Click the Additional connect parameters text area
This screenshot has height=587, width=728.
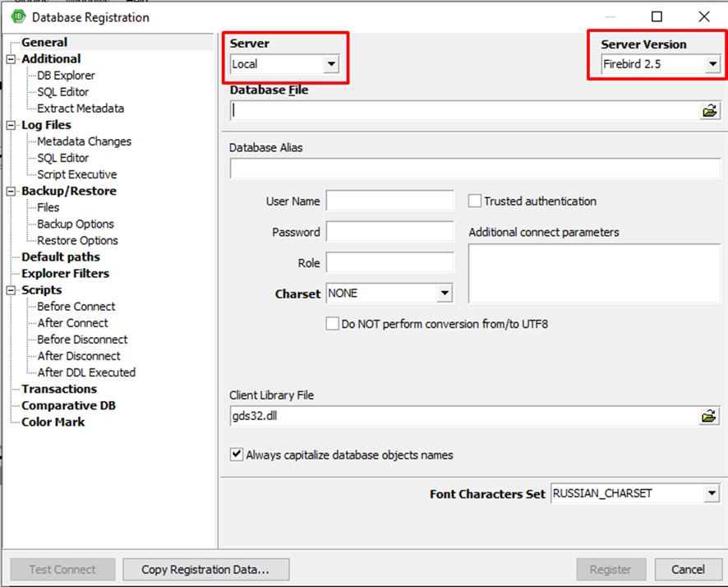(x=594, y=274)
